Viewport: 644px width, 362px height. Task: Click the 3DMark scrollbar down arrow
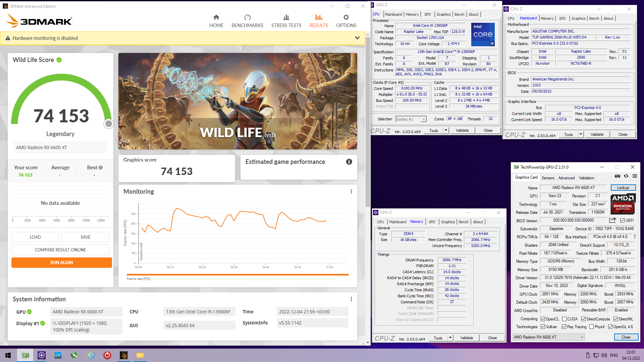pyautogui.click(x=368, y=343)
